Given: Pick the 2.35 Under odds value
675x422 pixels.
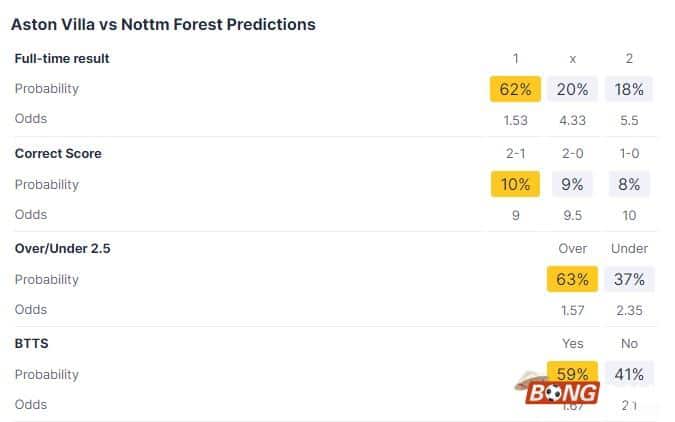Looking at the screenshot, I should (x=629, y=310).
